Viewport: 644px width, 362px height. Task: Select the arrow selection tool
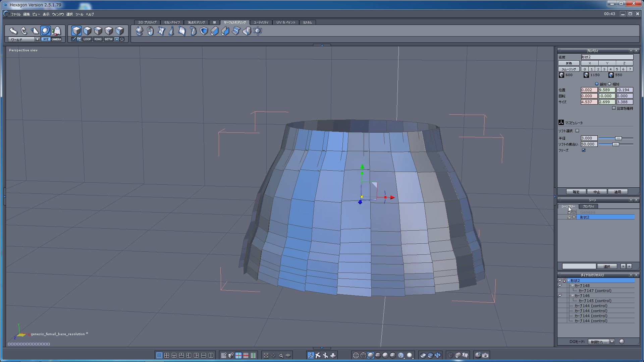click(13, 31)
